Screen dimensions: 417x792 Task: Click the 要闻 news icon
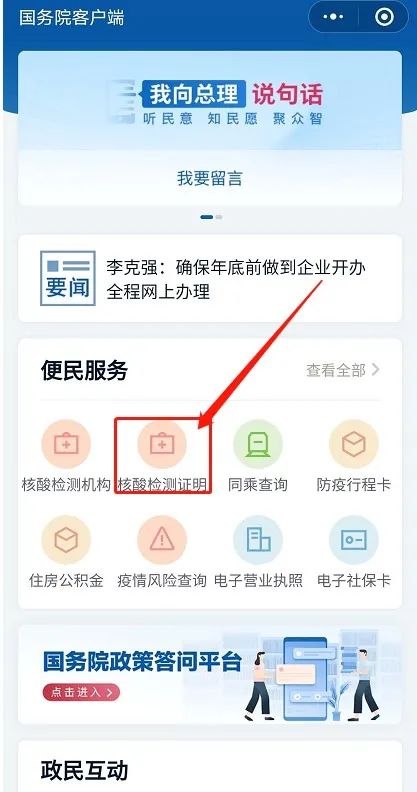click(68, 278)
